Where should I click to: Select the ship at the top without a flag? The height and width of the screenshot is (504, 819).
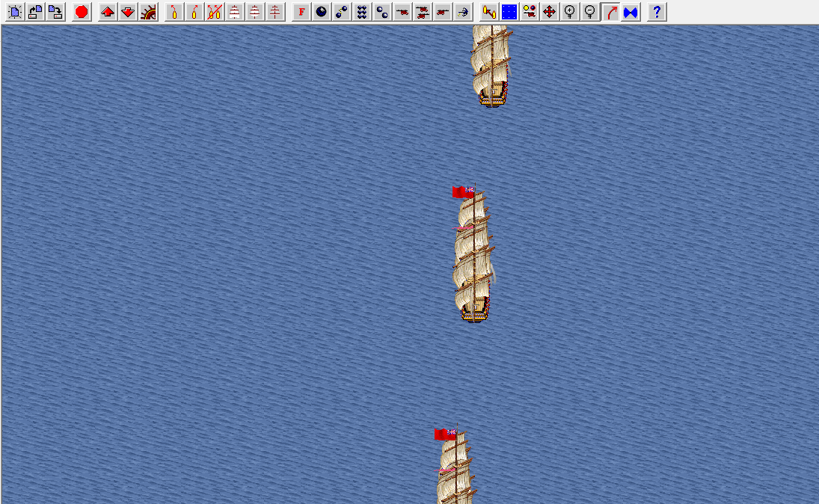(x=491, y=65)
